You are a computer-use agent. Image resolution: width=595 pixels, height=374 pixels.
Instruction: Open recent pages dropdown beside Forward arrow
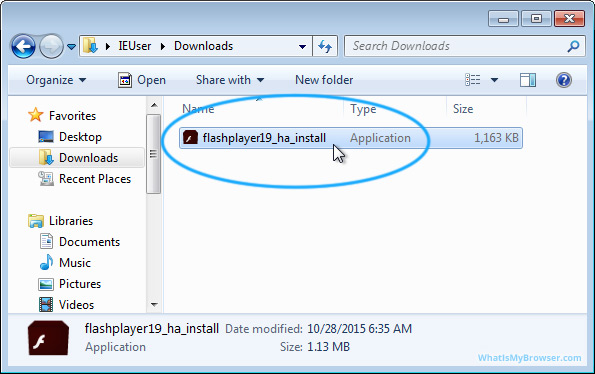pyautogui.click(x=71, y=47)
